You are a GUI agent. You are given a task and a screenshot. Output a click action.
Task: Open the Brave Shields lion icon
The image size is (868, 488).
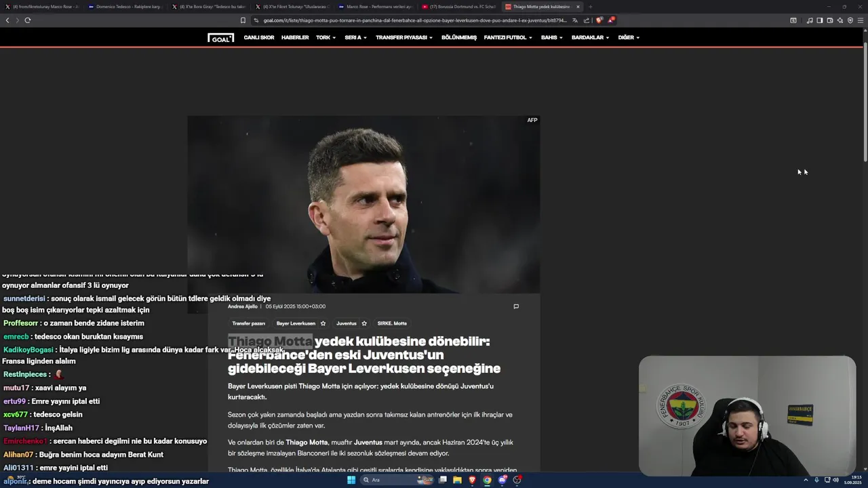(x=599, y=20)
